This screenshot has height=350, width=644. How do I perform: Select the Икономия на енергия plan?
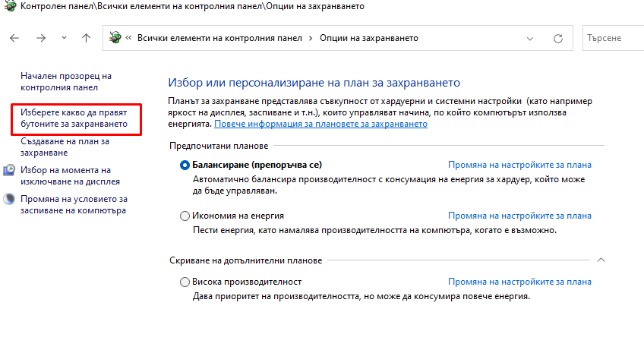185,216
